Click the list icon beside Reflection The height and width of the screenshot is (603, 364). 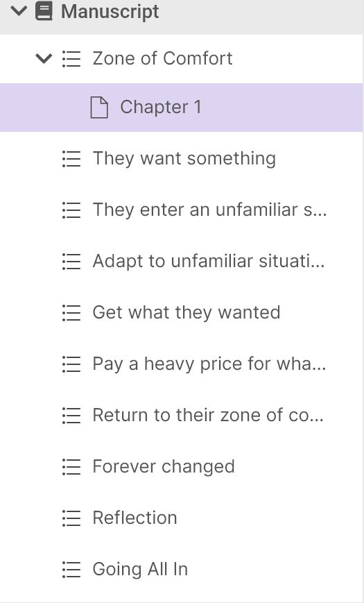tap(71, 518)
